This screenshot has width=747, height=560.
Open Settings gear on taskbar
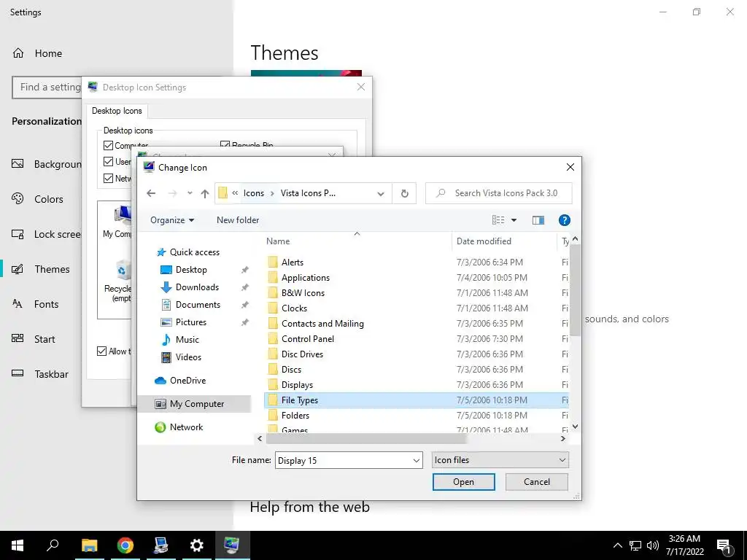196,545
